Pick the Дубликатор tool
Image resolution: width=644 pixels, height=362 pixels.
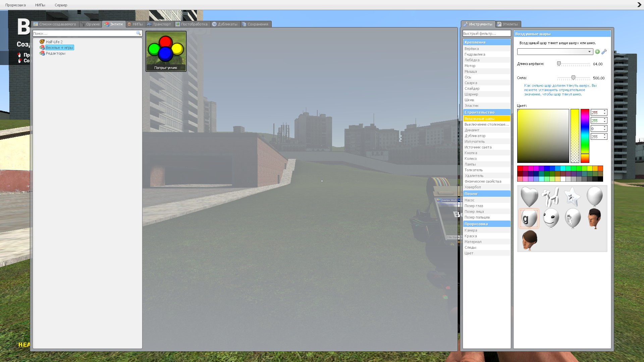[487, 136]
